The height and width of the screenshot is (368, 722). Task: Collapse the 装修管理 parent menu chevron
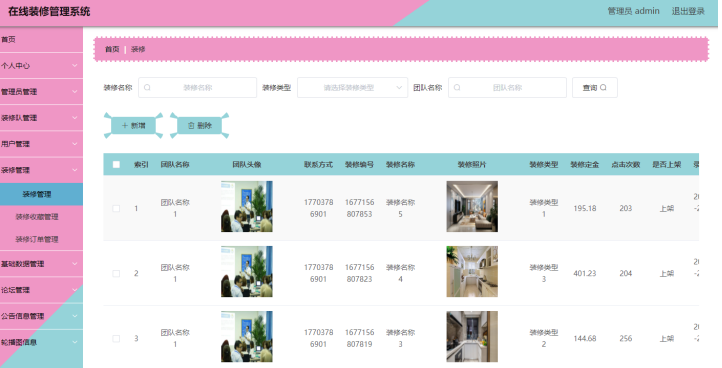pyautogui.click(x=75, y=170)
